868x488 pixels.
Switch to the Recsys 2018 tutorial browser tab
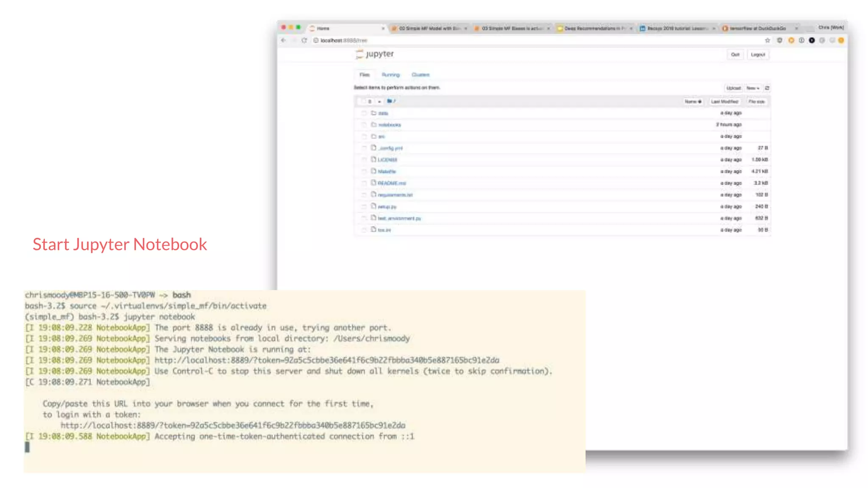tap(677, 28)
